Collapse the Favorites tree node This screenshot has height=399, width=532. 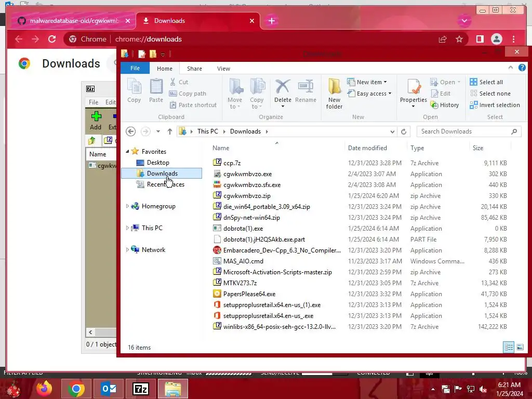point(128,151)
